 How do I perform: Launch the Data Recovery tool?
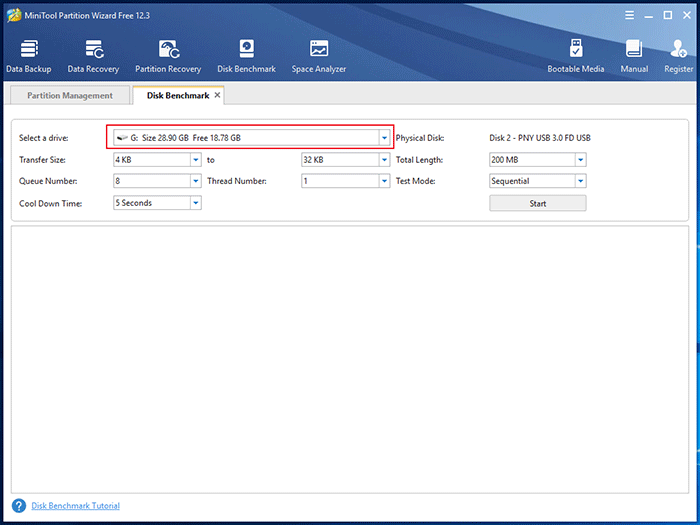(93, 56)
